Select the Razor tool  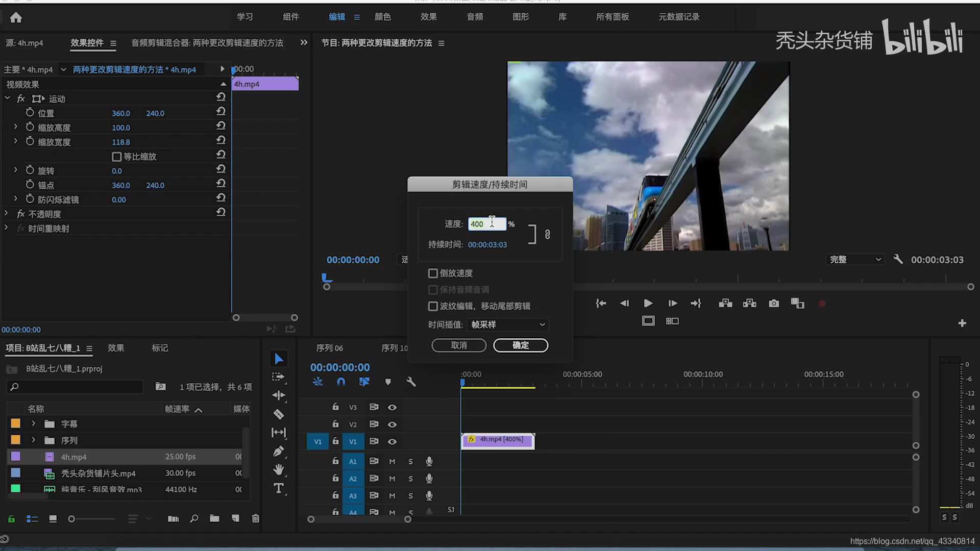coord(279,414)
